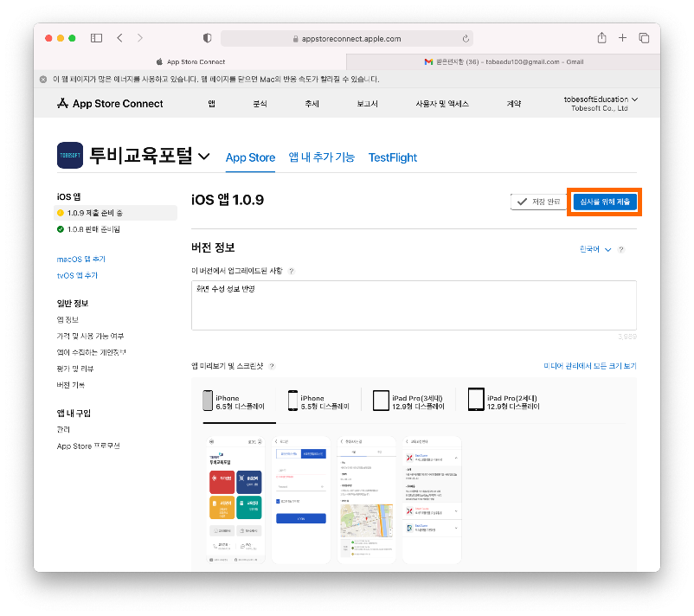Select 1.0.9 제출 준비 중 version
This screenshot has height=616, width=694.
(x=115, y=213)
